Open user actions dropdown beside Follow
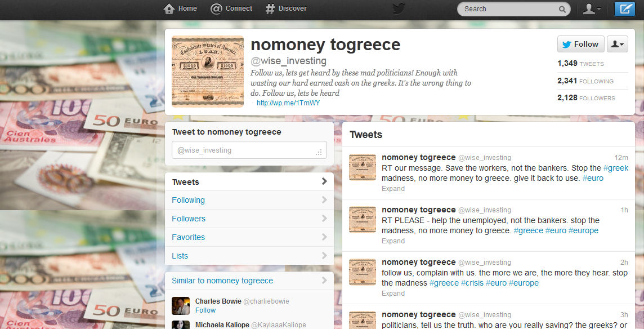644x329 pixels. (x=618, y=44)
